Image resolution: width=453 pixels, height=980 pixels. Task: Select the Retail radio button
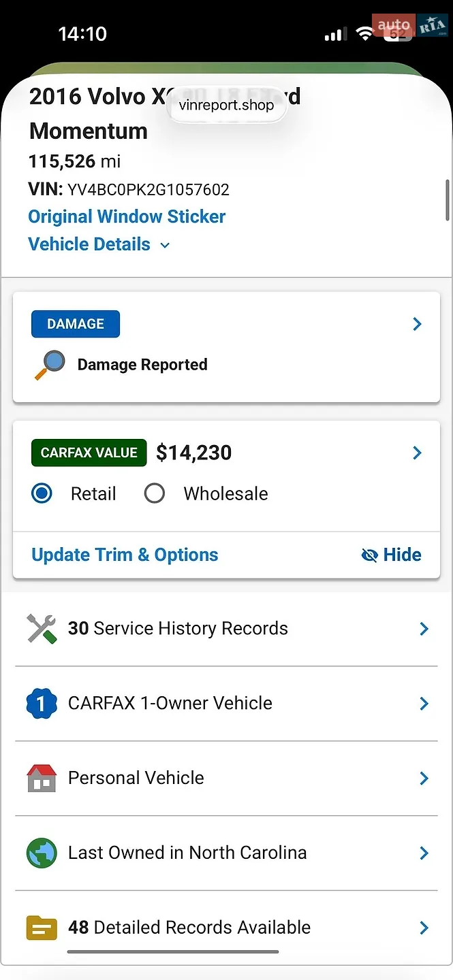[x=42, y=493]
